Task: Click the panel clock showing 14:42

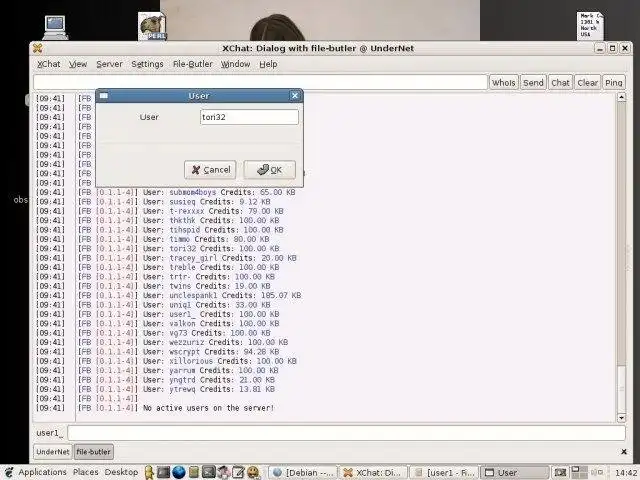Action: 626,473
